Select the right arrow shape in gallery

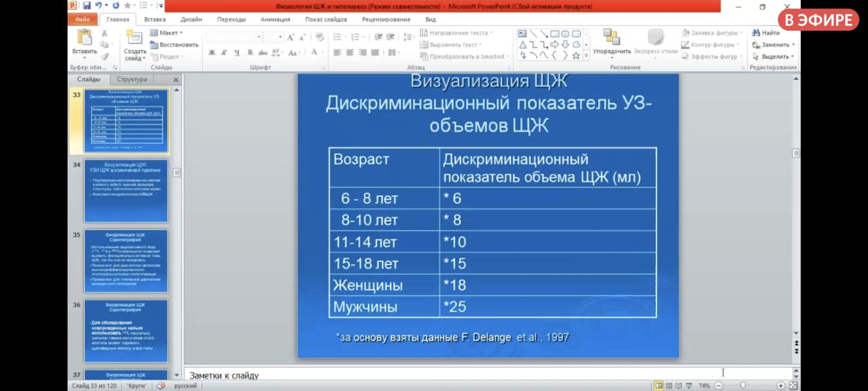pos(554,45)
